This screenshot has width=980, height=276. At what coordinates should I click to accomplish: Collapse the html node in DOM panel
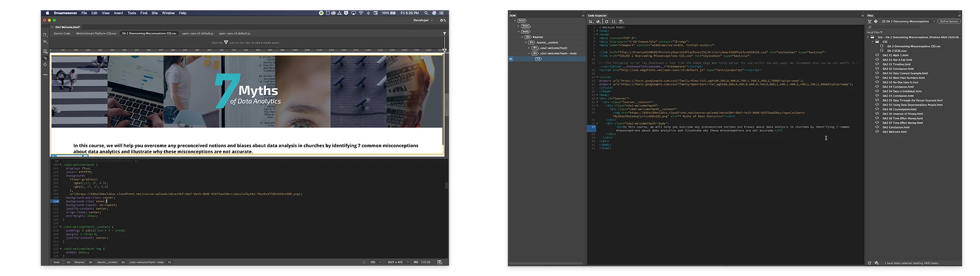coord(514,21)
